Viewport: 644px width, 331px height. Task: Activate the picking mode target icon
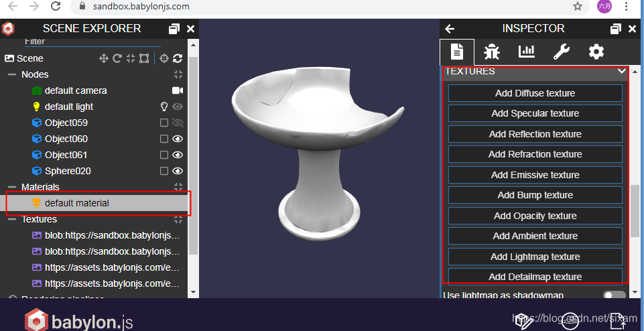164,58
